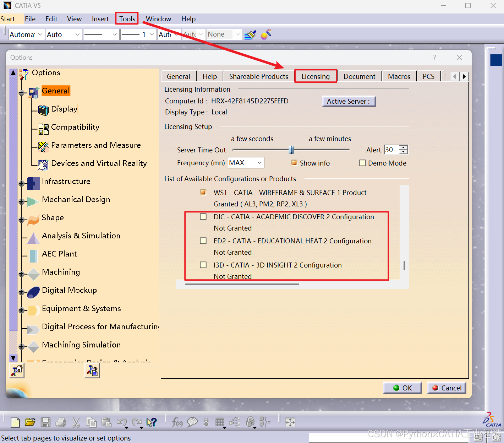Click the reset defaults icon below options tree
504x443 pixels.
(x=17, y=371)
